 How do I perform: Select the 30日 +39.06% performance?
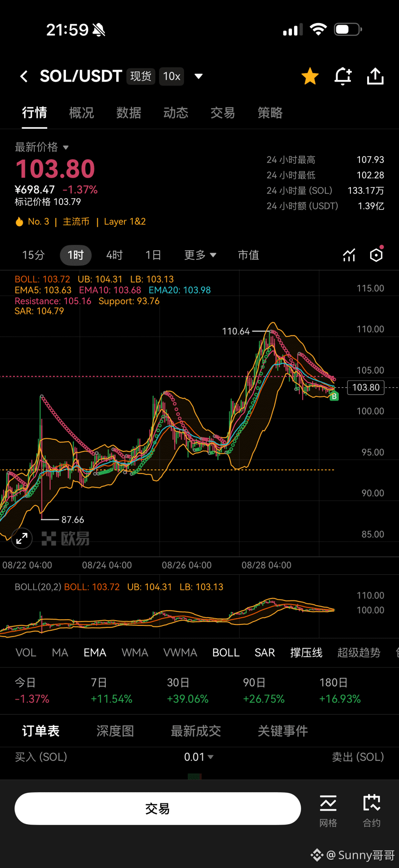[x=187, y=691]
